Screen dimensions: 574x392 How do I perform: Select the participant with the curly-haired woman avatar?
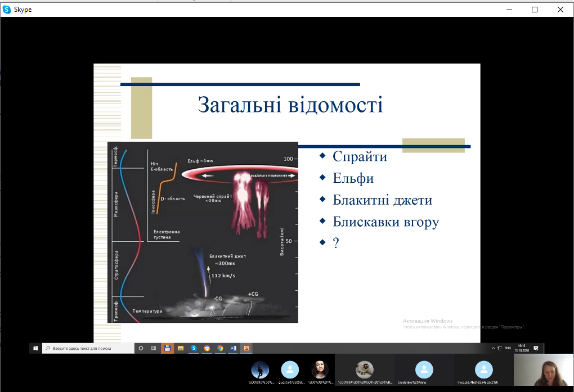[320, 370]
